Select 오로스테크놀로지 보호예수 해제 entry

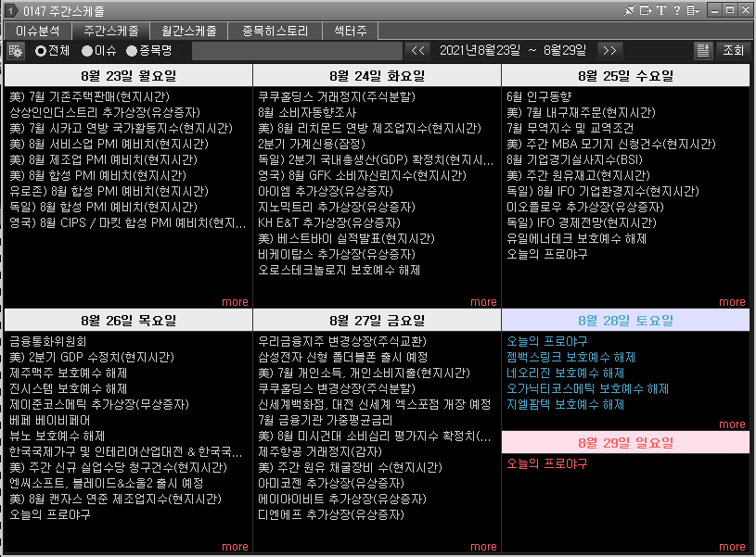[x=339, y=271]
